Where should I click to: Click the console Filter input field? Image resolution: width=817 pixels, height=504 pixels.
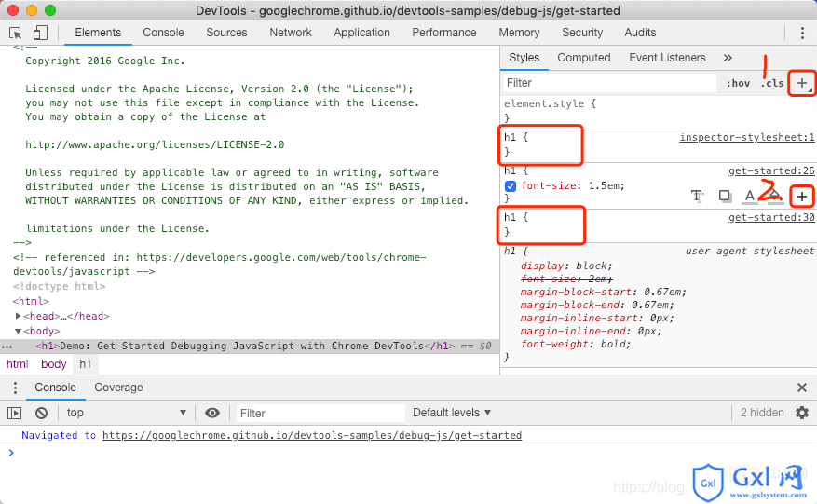point(321,414)
